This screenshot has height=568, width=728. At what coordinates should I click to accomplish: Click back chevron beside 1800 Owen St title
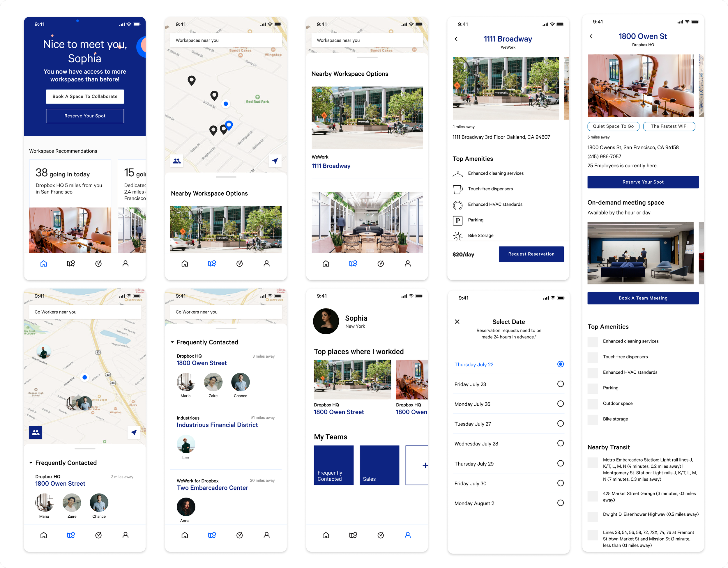click(591, 36)
